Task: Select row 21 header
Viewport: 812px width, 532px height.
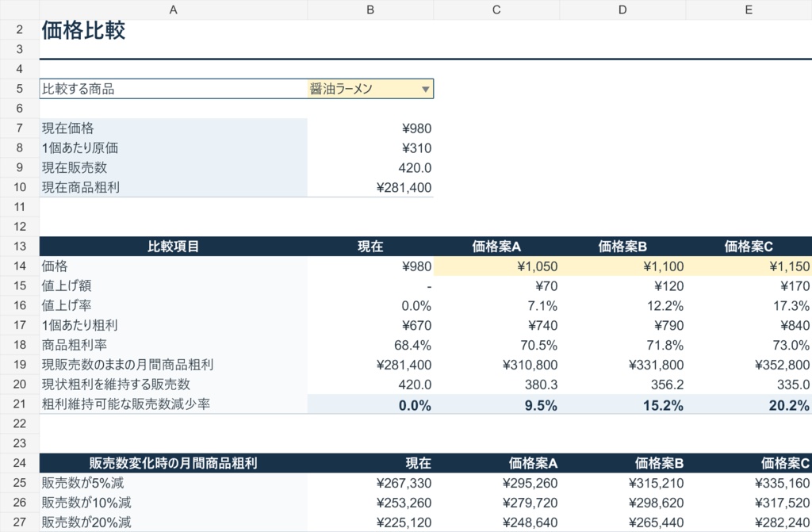Action: coord(20,404)
